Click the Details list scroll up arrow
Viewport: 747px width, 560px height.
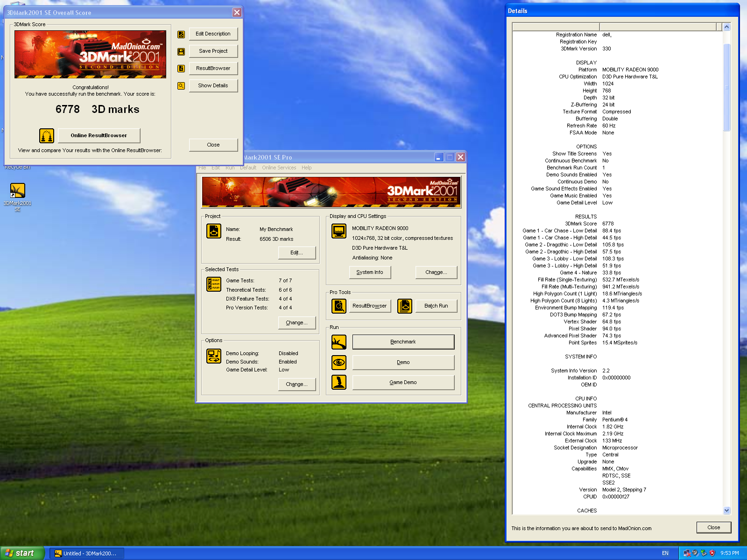(727, 27)
